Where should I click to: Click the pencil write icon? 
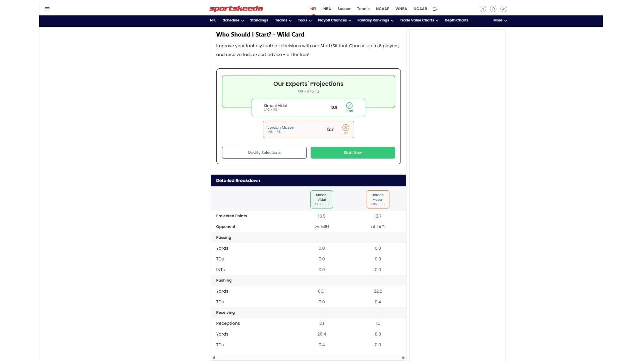[503, 9]
